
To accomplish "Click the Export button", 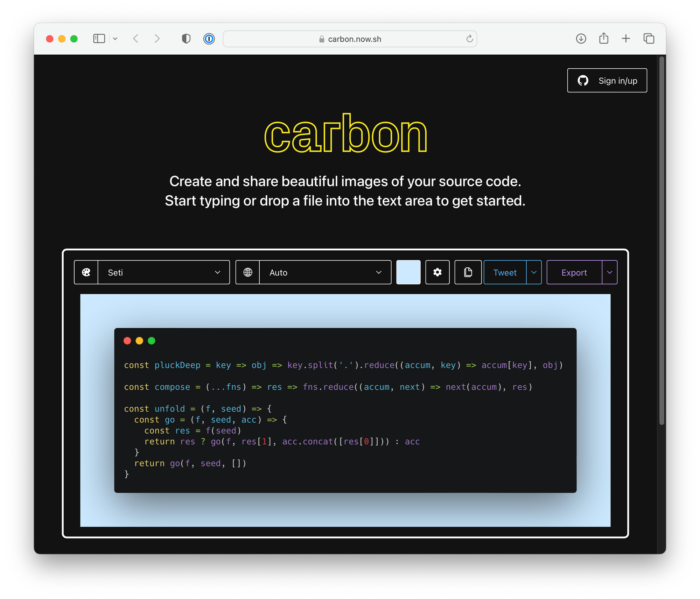I will [x=574, y=272].
